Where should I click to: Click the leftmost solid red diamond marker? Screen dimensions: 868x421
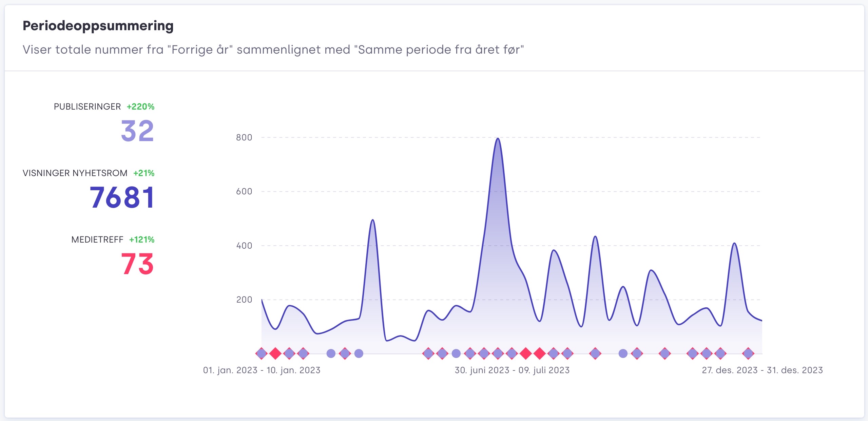click(x=275, y=353)
